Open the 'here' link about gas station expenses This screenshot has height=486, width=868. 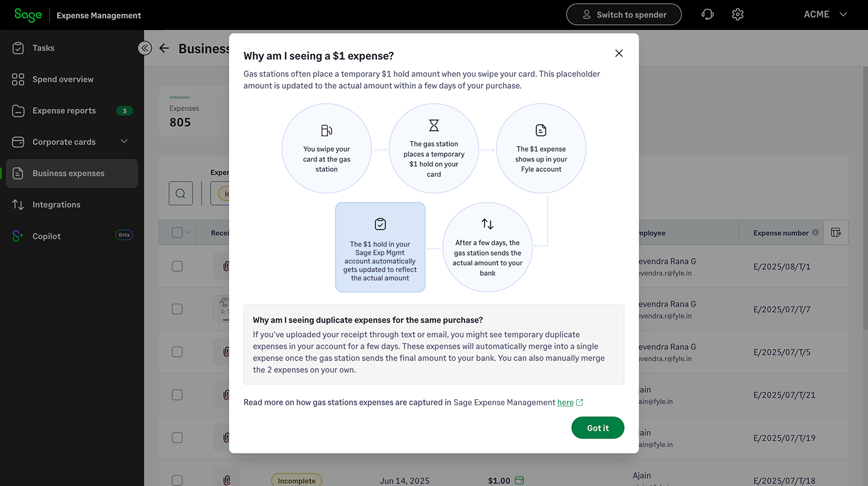click(x=565, y=402)
